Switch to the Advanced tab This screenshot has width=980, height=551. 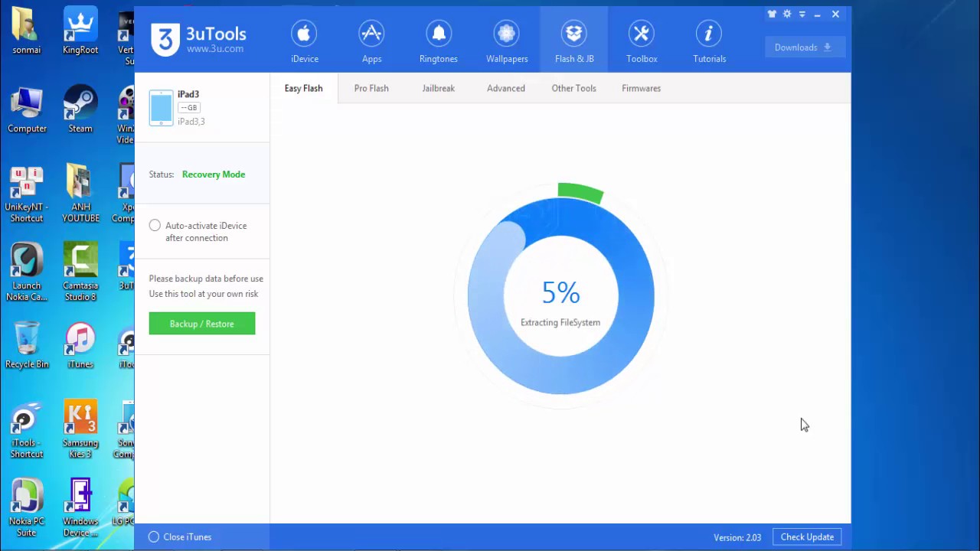pyautogui.click(x=506, y=88)
